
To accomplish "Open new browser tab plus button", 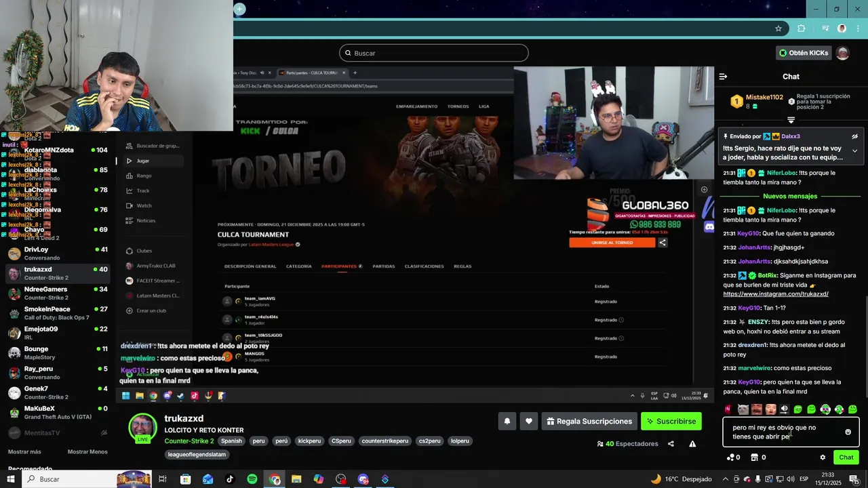I will (x=239, y=9).
